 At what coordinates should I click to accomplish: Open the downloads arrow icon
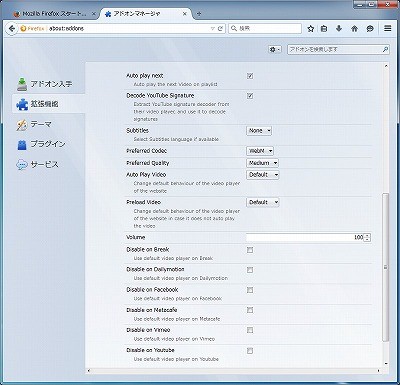pyautogui.click(x=339, y=29)
